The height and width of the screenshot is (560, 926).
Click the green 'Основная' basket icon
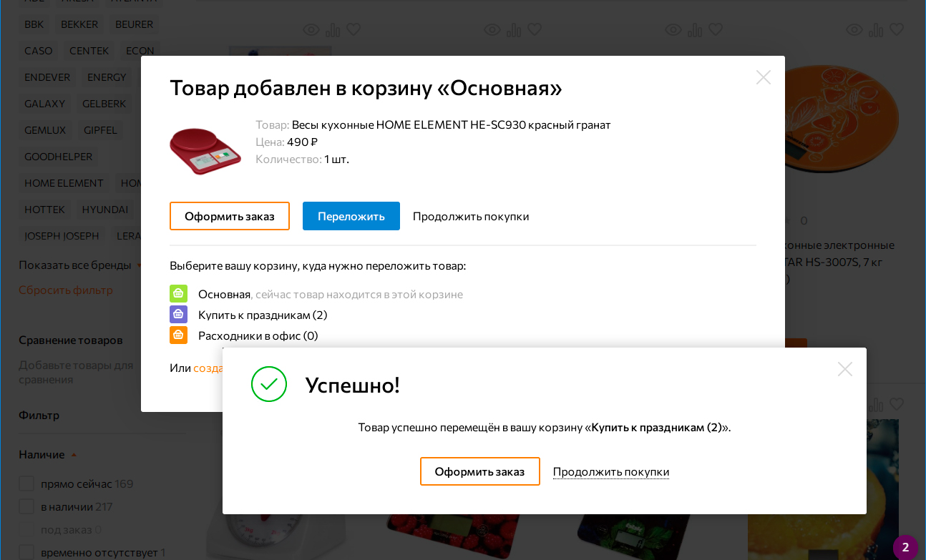178,294
